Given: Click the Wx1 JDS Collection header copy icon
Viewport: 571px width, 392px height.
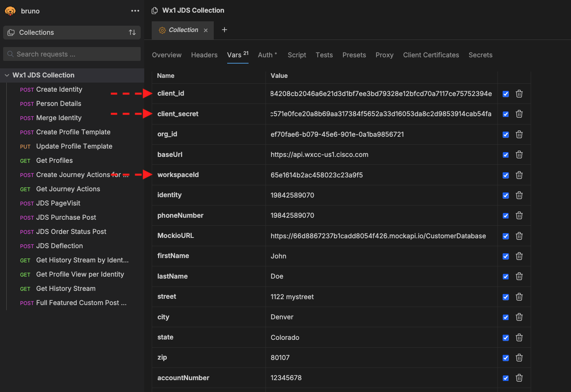Looking at the screenshot, I should 155,11.
